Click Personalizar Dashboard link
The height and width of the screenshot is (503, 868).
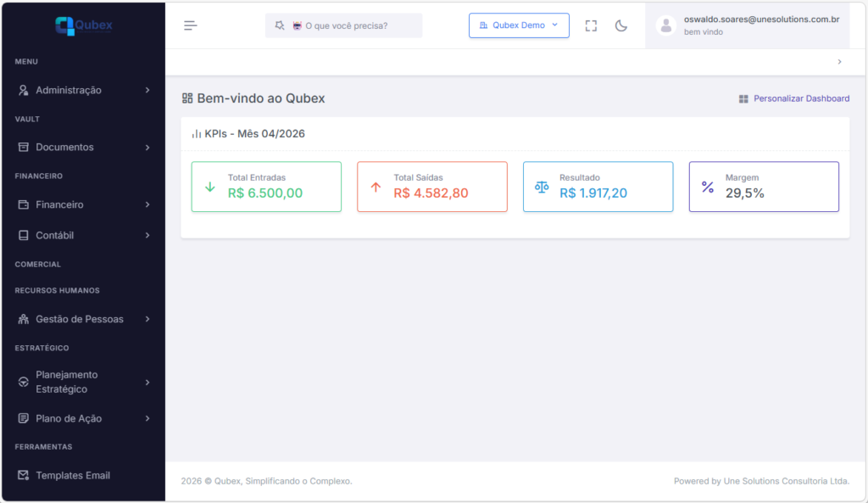click(x=801, y=98)
